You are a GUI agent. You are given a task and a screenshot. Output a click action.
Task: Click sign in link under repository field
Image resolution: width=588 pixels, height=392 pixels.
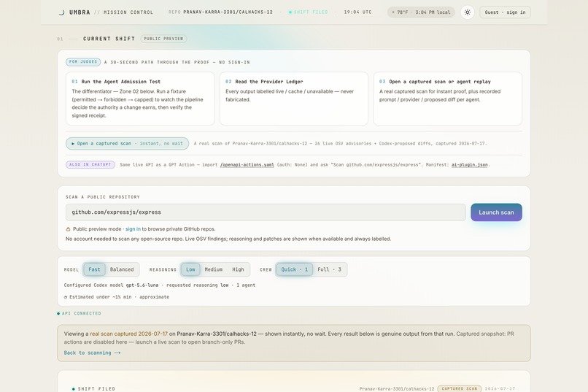click(x=133, y=229)
